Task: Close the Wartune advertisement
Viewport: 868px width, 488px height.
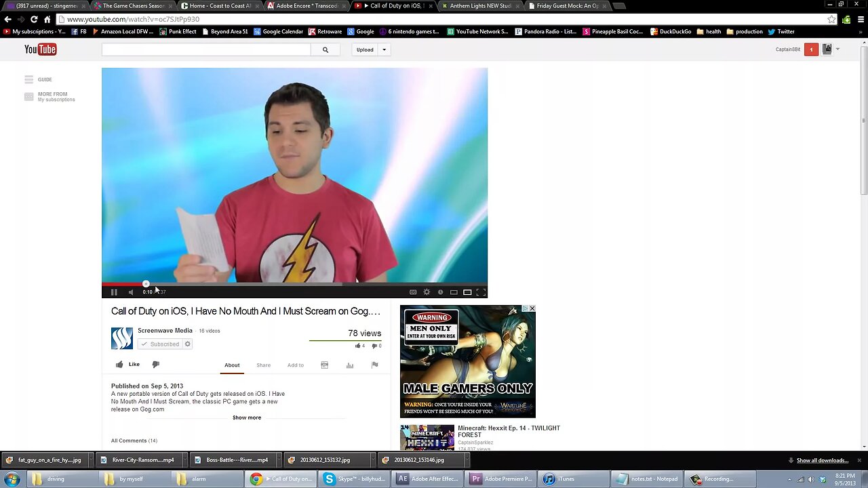Action: click(x=532, y=308)
